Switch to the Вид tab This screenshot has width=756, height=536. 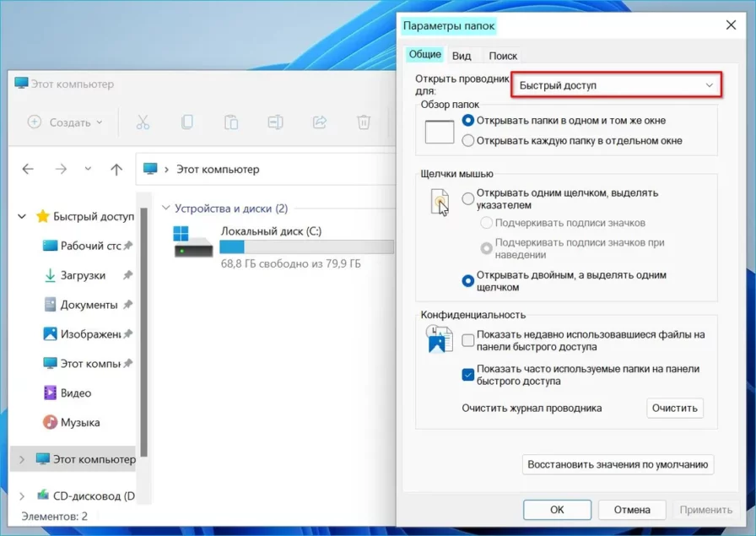(462, 56)
